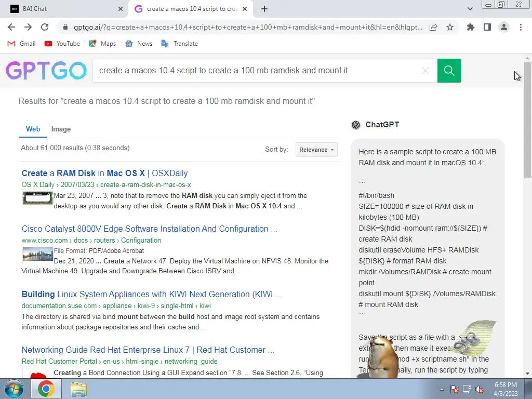Click the OSXDaily result thumbnail
Viewport: 532px width, 399px height.
37,198
